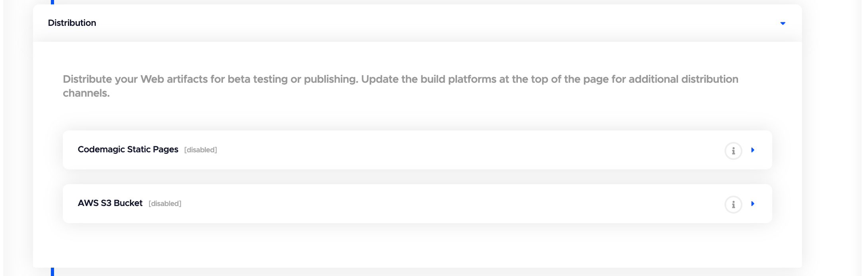Select the AWS S3 Bucket title

click(110, 203)
